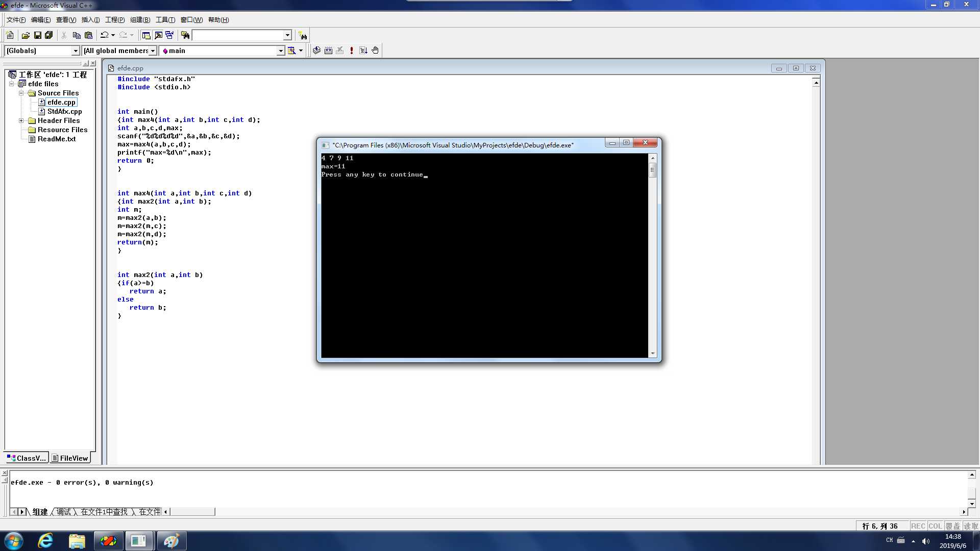This screenshot has width=980, height=551.
Task: Click the Windows Start button
Action: (13, 541)
